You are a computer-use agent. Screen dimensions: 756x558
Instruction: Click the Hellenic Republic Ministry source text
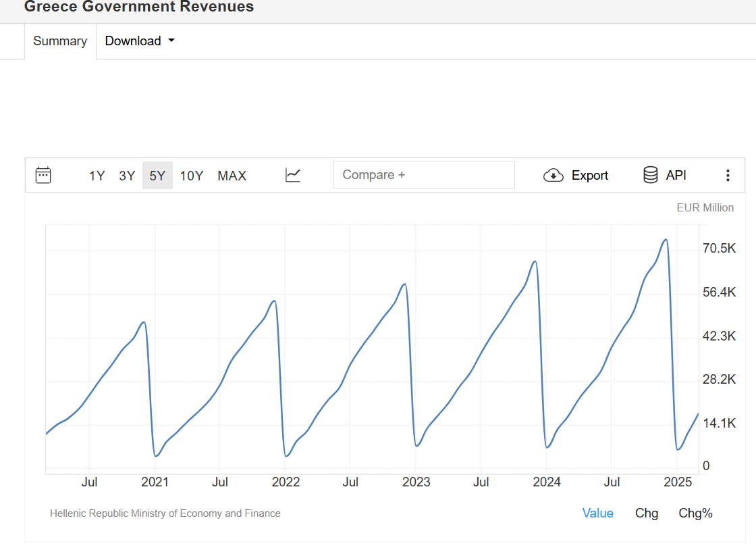click(x=165, y=513)
